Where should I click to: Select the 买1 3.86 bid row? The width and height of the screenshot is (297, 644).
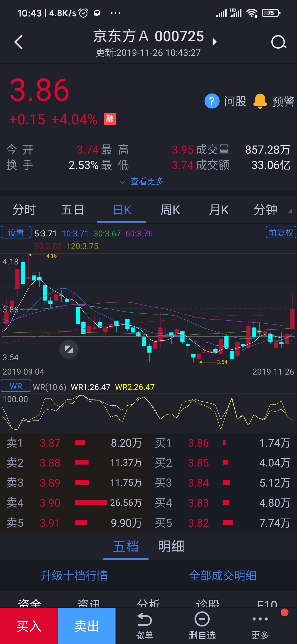223,443
